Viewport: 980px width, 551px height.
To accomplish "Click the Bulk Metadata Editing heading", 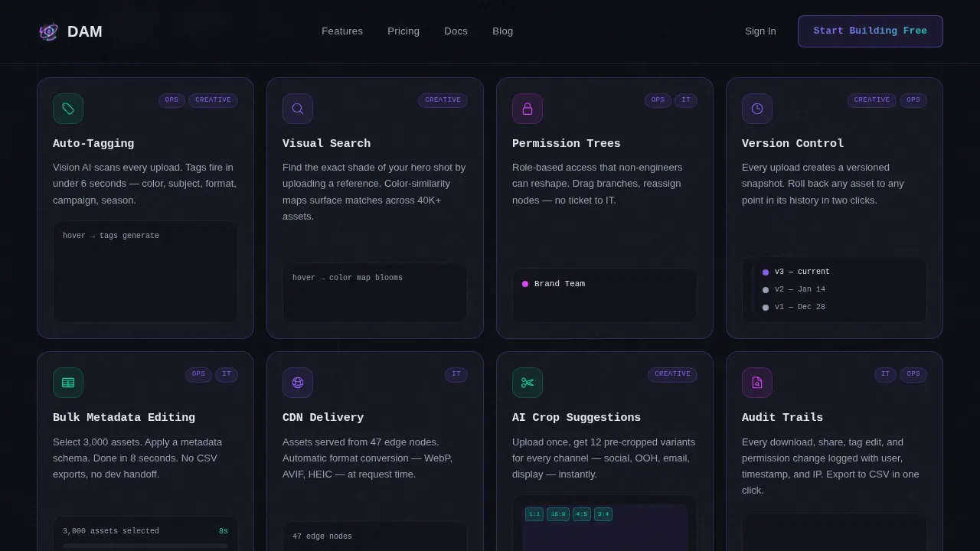I will tap(124, 418).
